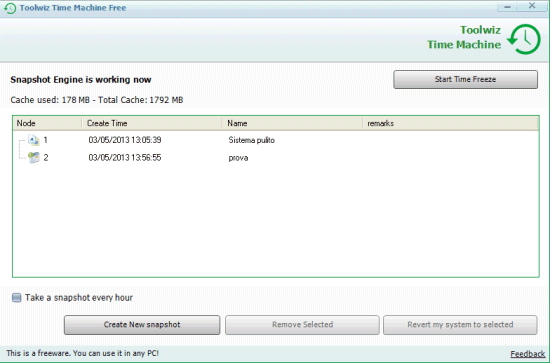Click Create New snapshot button
550x363 pixels.
142,325
